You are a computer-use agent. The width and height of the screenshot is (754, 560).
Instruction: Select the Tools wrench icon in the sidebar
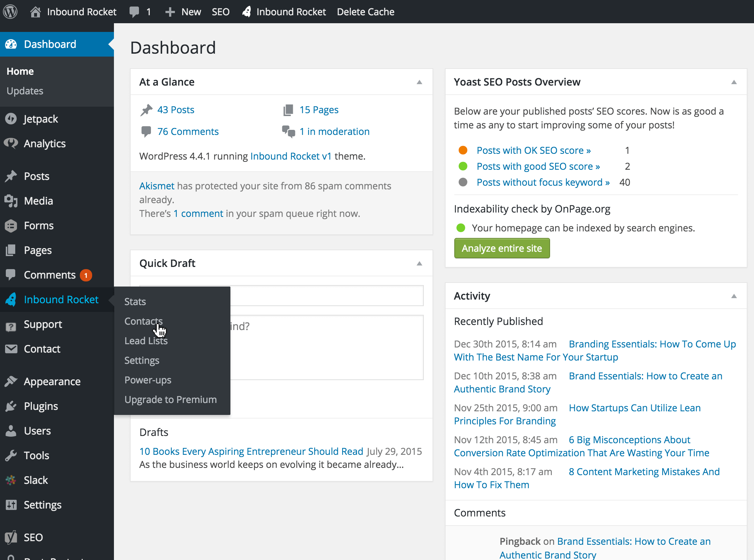[x=11, y=455]
